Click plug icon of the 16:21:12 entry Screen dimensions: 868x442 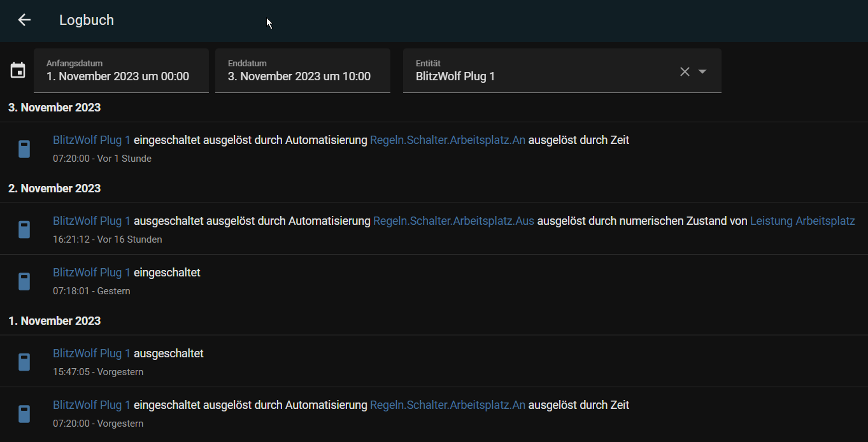click(x=24, y=229)
